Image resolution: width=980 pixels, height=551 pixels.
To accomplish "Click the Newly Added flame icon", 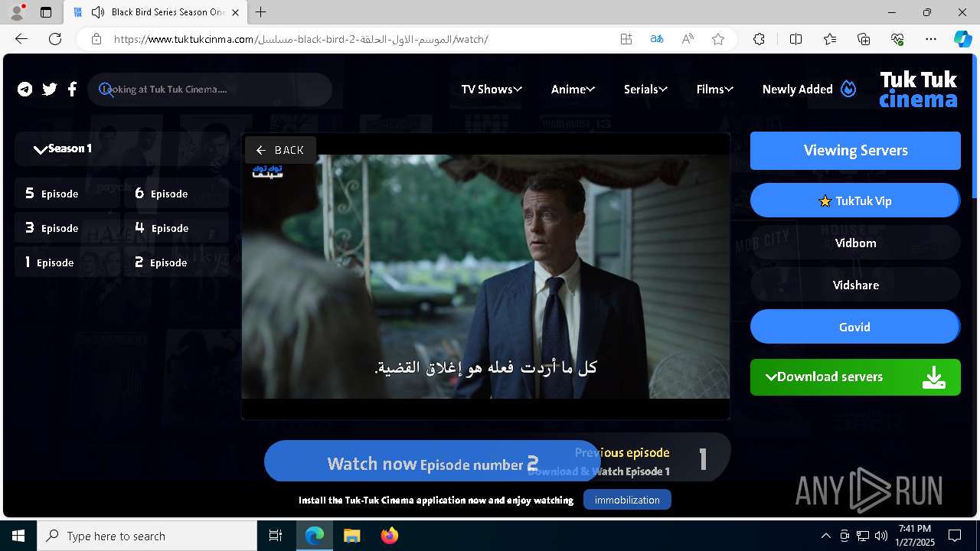I will click(848, 89).
